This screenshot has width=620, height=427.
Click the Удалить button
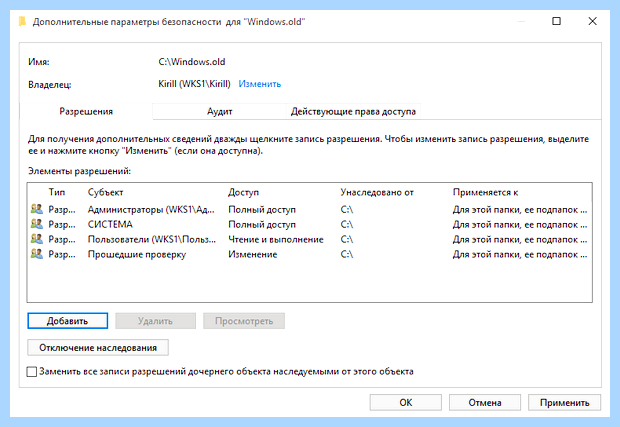pos(155,321)
